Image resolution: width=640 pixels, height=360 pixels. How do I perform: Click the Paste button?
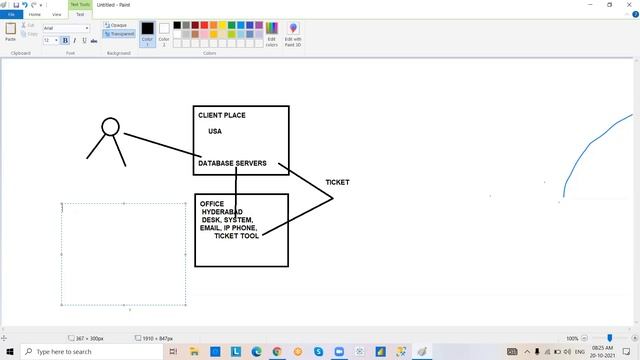coord(11,32)
